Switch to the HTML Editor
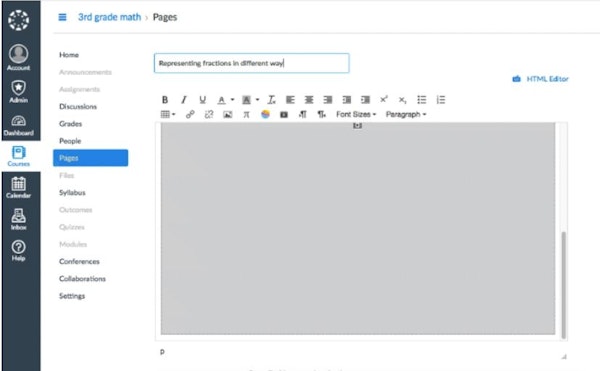The height and width of the screenshot is (371, 600). click(x=540, y=79)
